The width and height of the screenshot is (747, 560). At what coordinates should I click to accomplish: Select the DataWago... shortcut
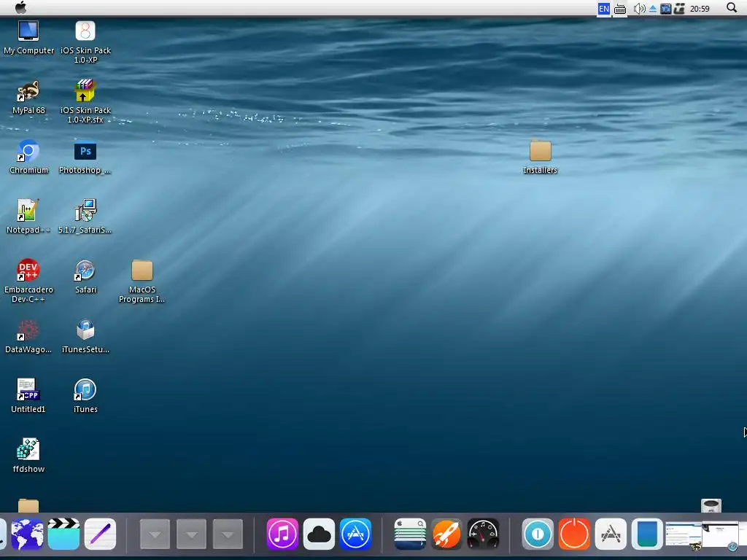click(x=28, y=337)
